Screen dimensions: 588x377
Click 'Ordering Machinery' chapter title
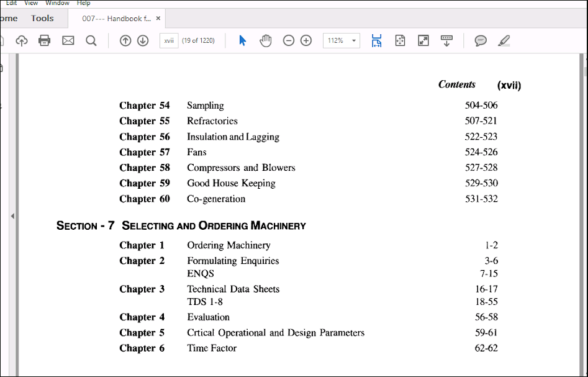click(228, 245)
